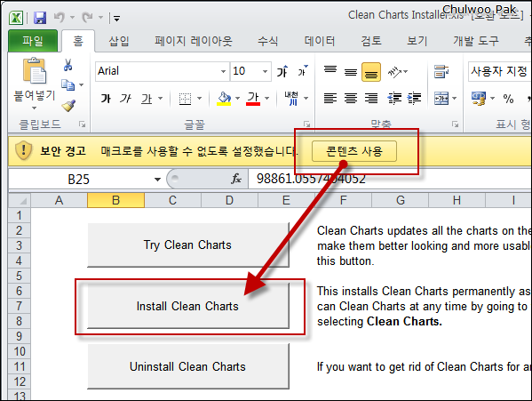
Task: Open the text orientation icon
Action: pyautogui.click(x=395, y=72)
